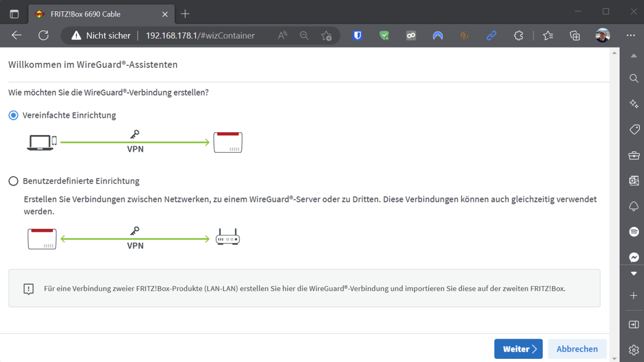Open the sidebar Copilot sparkle icon
This screenshot has height=362, width=644.
(634, 104)
